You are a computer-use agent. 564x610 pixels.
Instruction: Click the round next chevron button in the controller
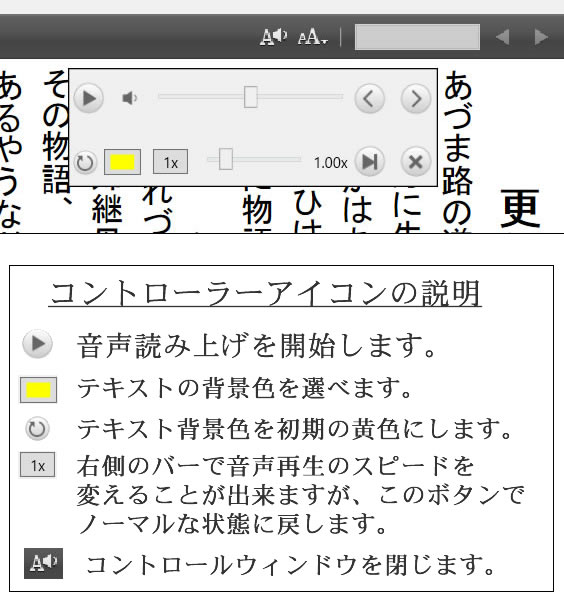[x=416, y=98]
